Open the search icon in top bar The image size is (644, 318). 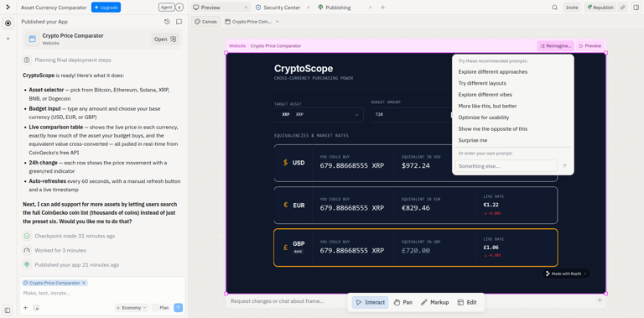[554, 8]
